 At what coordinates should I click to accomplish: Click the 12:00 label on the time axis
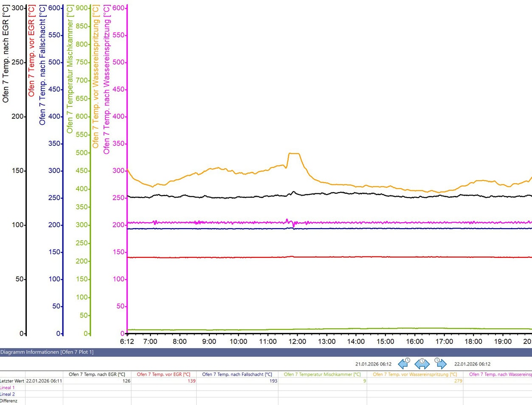click(x=297, y=341)
